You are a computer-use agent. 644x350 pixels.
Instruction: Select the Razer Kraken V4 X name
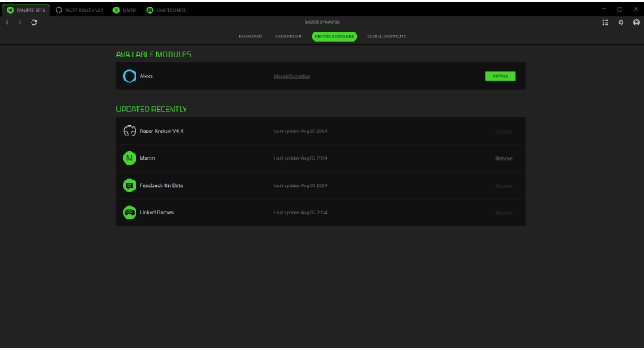[161, 131]
